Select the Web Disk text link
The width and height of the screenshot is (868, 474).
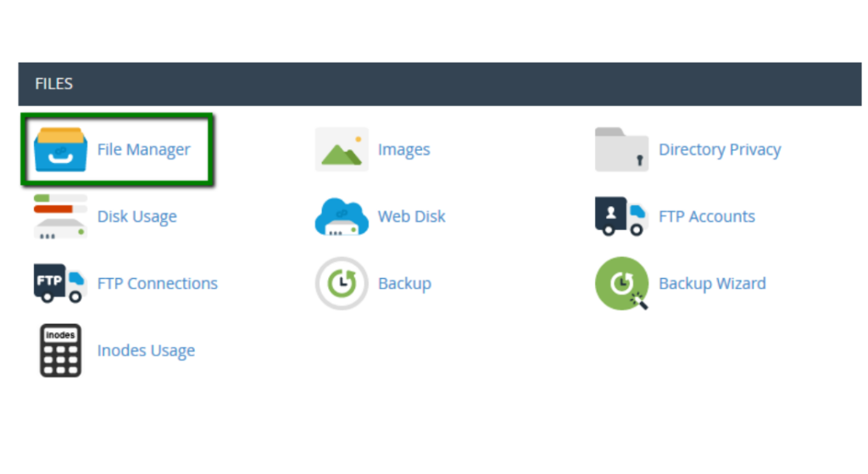pyautogui.click(x=411, y=217)
